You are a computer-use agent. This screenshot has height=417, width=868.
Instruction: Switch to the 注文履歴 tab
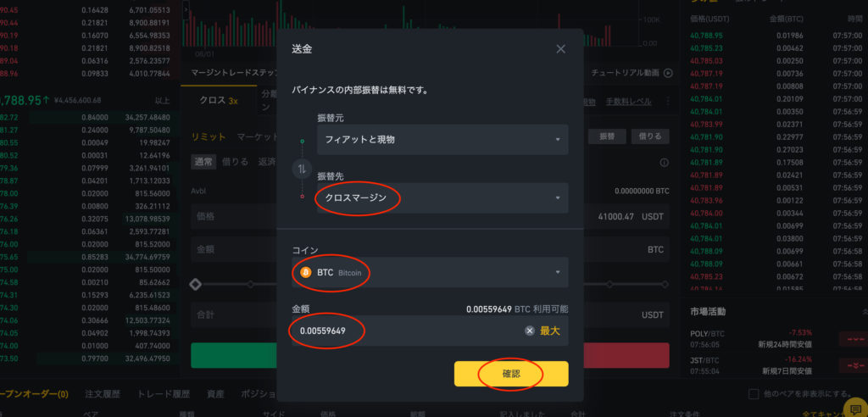pyautogui.click(x=103, y=394)
